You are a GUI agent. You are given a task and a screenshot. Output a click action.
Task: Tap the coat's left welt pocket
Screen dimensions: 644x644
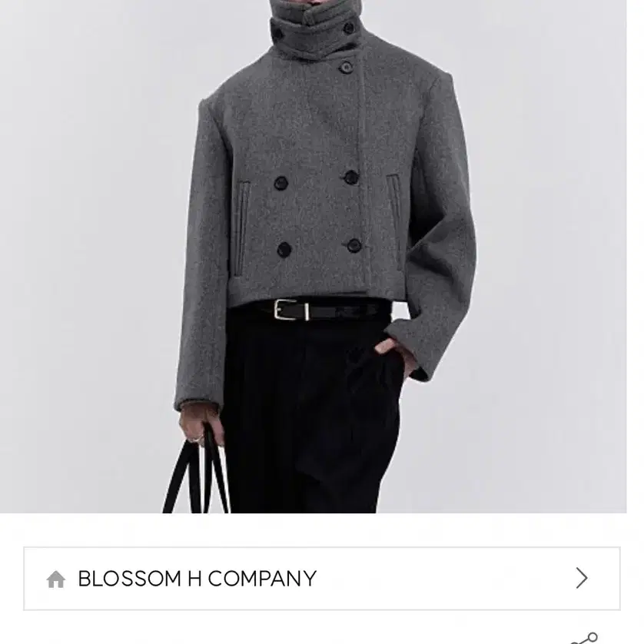pyautogui.click(x=242, y=229)
